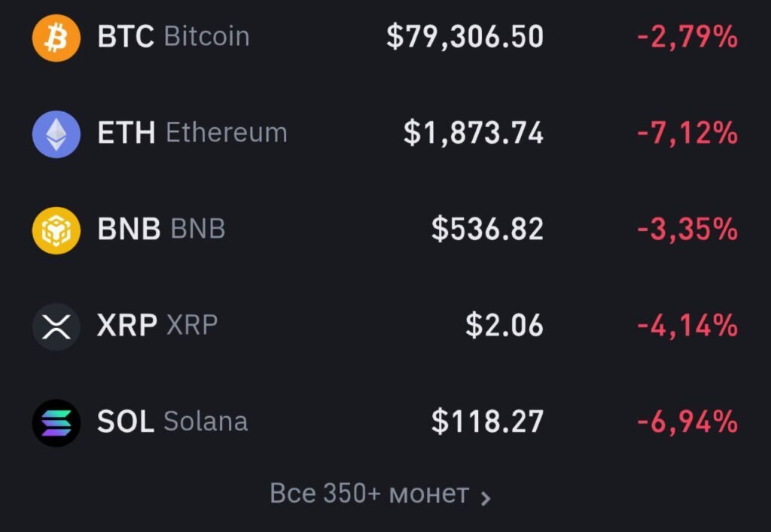The image size is (771, 532).
Task: Click the Ethereum diamond icon
Action: (56, 133)
